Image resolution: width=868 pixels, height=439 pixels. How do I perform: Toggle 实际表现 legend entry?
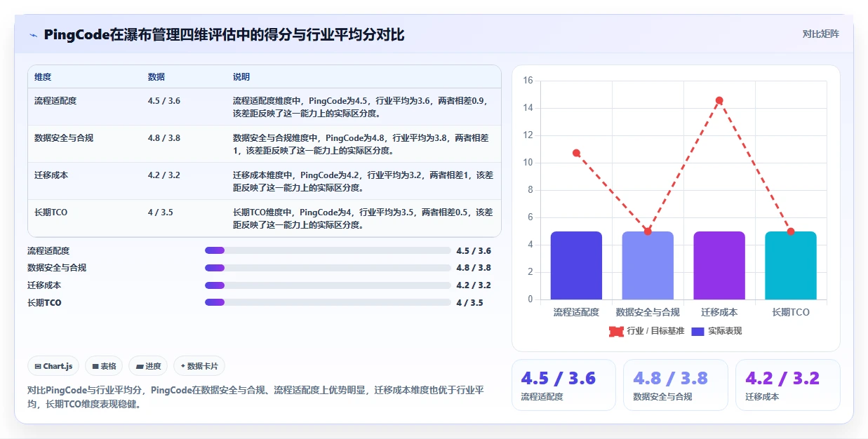coord(716,331)
